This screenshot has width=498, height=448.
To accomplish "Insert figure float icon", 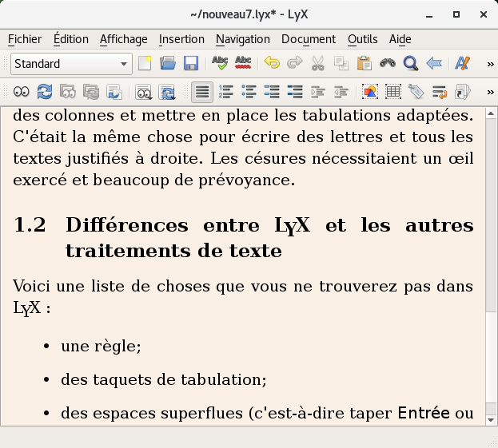I will click(x=370, y=93).
